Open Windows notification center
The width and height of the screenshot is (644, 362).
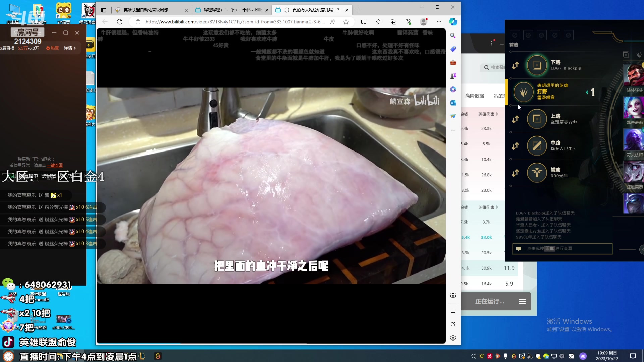click(x=633, y=356)
